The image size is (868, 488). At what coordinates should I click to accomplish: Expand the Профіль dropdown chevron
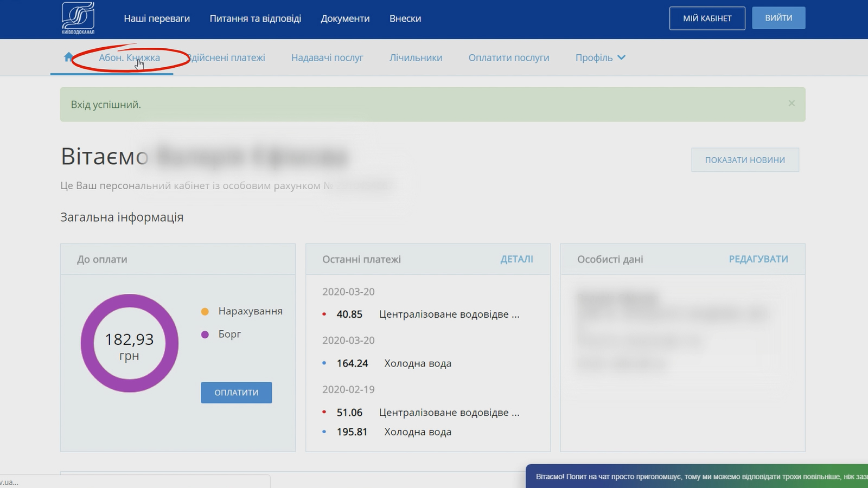click(622, 57)
